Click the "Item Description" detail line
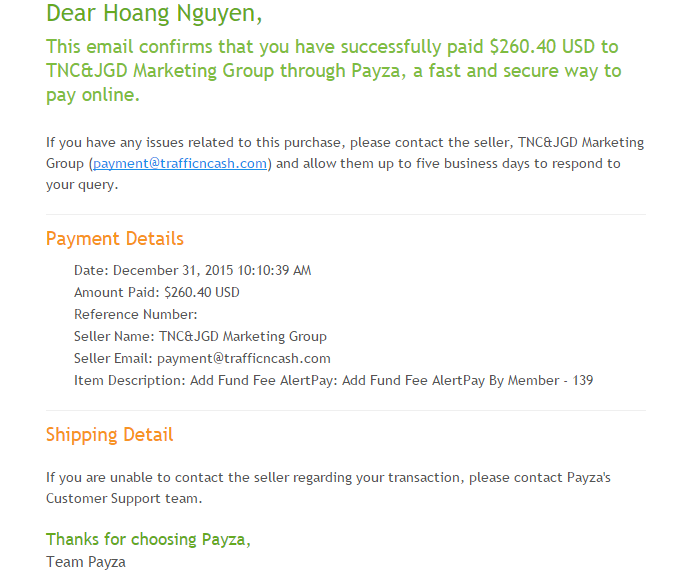 [334, 380]
